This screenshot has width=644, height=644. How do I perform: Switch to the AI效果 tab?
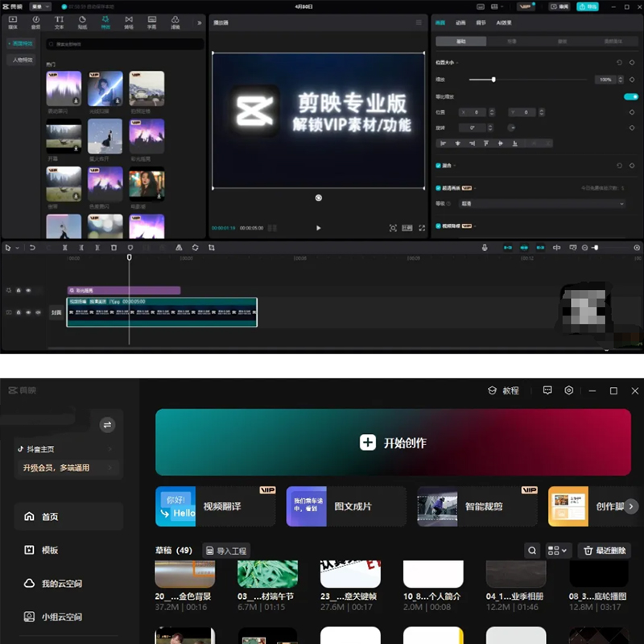(x=503, y=23)
